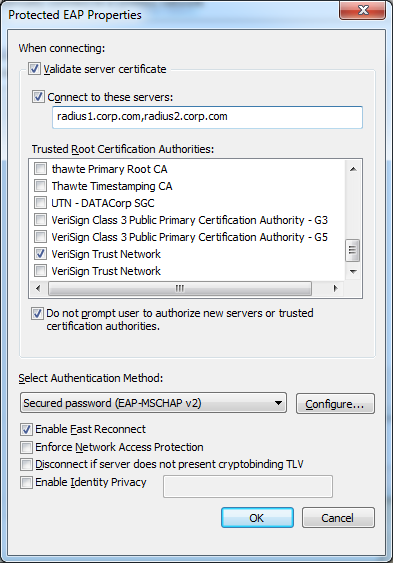Check the unchecked VeriSign Trust Network entry
Viewport: 393px width, 563px height.
point(40,270)
